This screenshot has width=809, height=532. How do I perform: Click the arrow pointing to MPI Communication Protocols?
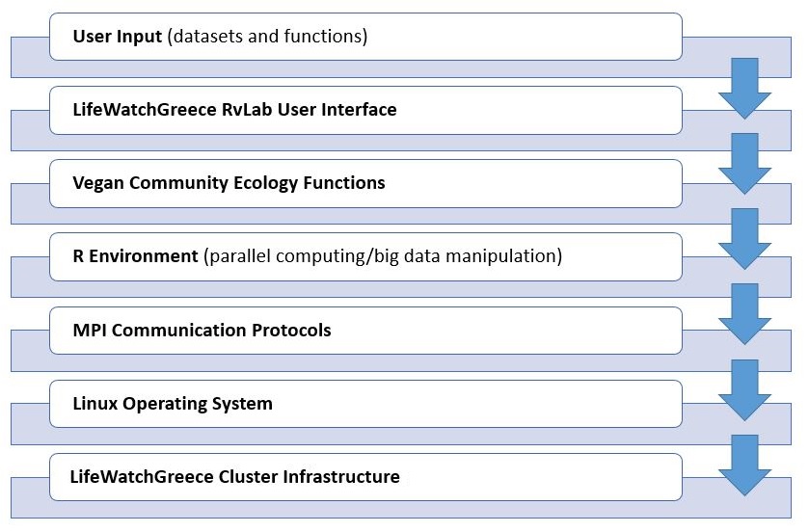coord(744,314)
